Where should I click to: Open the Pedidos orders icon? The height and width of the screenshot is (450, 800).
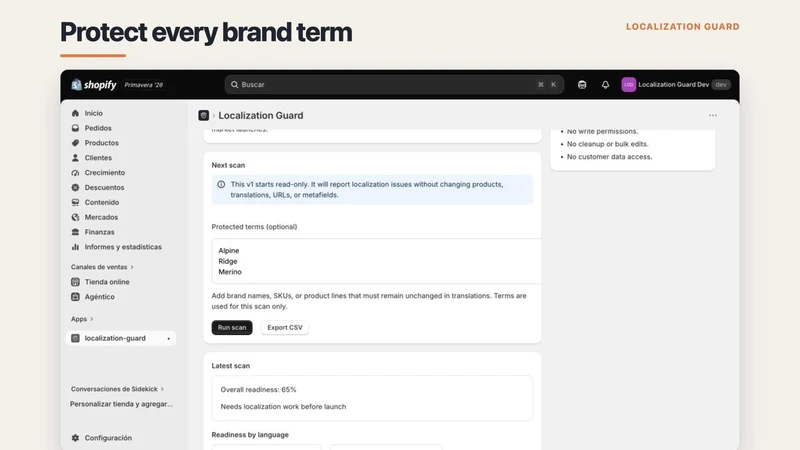coord(76,128)
